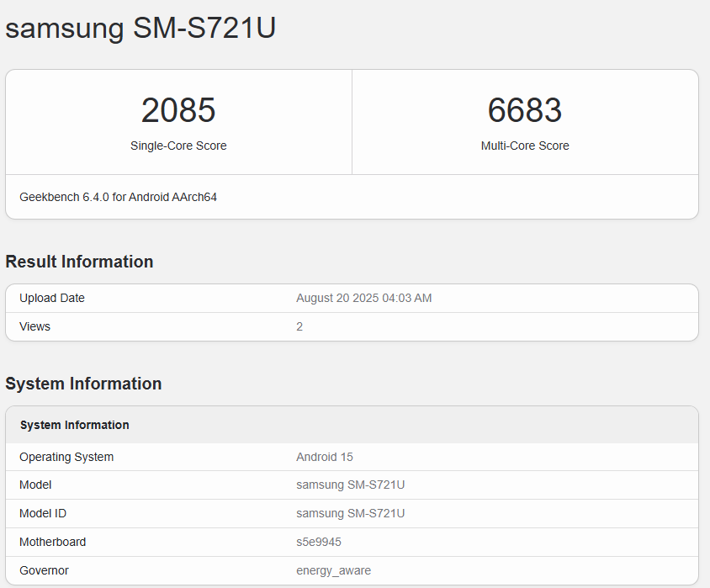Click the Android 15 value
The image size is (710, 588).
[x=325, y=457]
